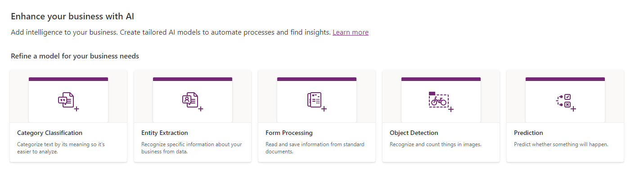The width and height of the screenshot is (644, 179).
Task: Open the Learn more link
Action: pos(351,32)
